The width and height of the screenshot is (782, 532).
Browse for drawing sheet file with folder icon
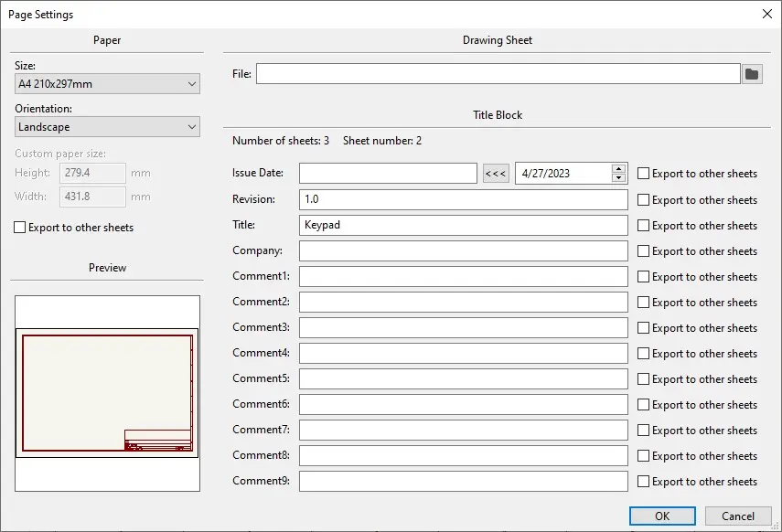[752, 74]
